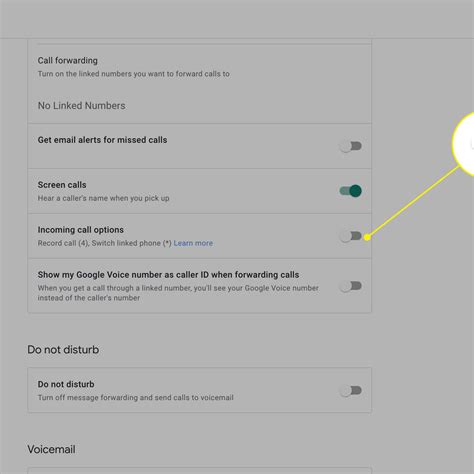Enable email alerts for missed calls toggle
The height and width of the screenshot is (474, 474).
coord(350,146)
